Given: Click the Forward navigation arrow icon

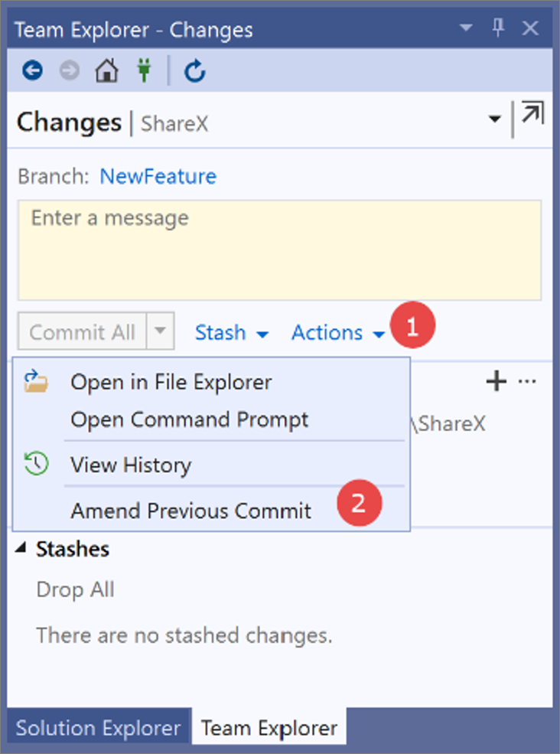Looking at the screenshot, I should [x=70, y=71].
